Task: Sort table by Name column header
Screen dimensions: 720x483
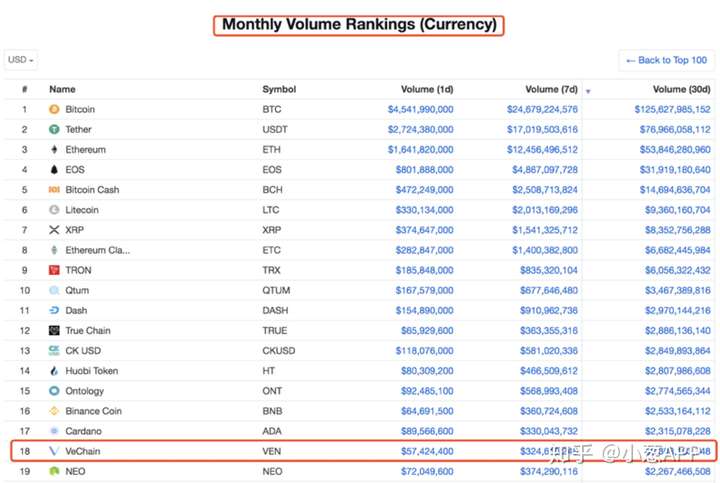Action: (62, 89)
